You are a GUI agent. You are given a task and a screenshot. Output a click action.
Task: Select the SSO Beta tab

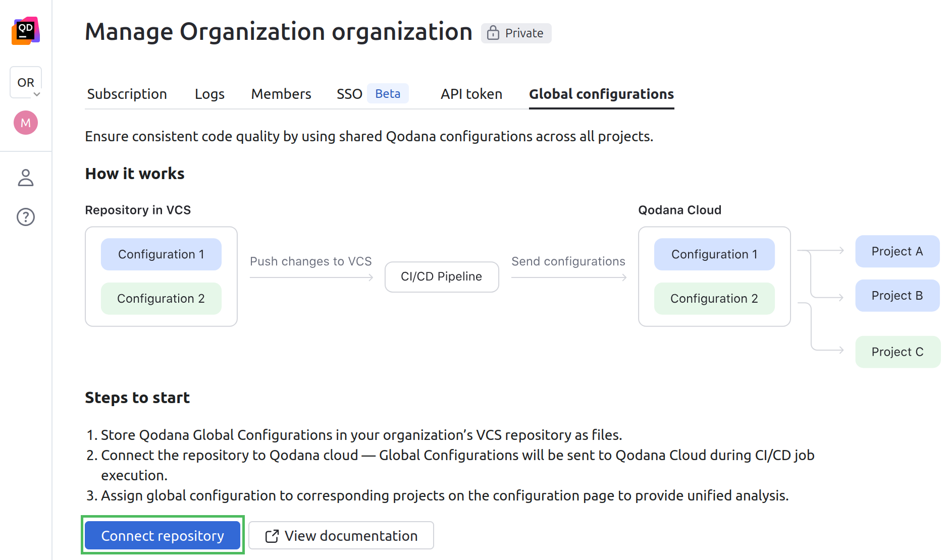(349, 93)
